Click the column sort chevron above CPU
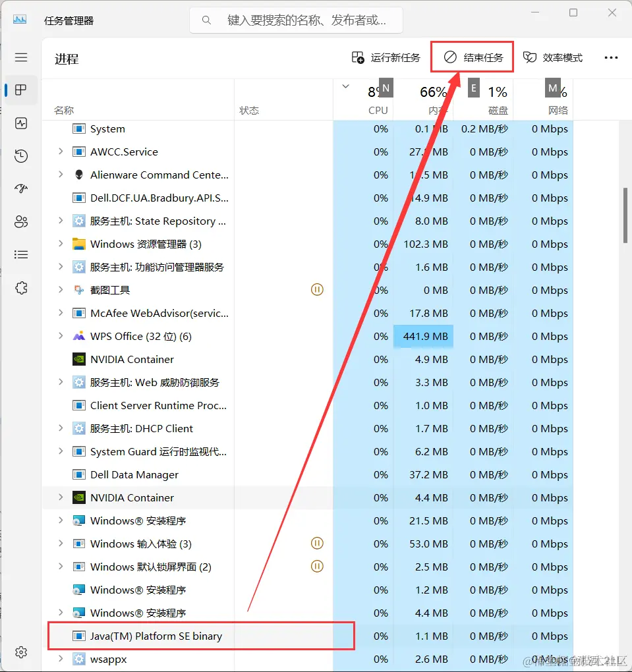The height and width of the screenshot is (672, 632). tap(345, 86)
